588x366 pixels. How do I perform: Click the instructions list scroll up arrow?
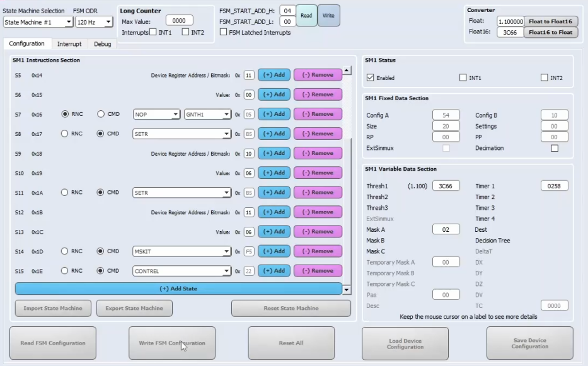[x=347, y=71]
